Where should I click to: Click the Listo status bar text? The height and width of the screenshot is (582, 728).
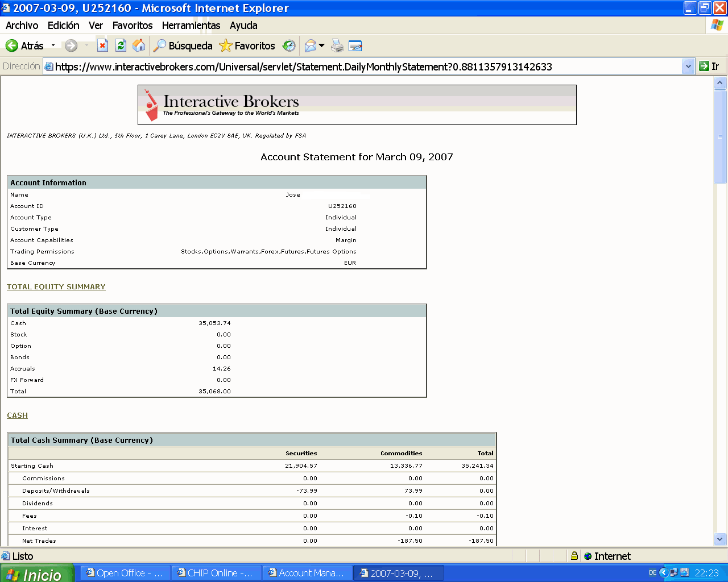coord(23,556)
